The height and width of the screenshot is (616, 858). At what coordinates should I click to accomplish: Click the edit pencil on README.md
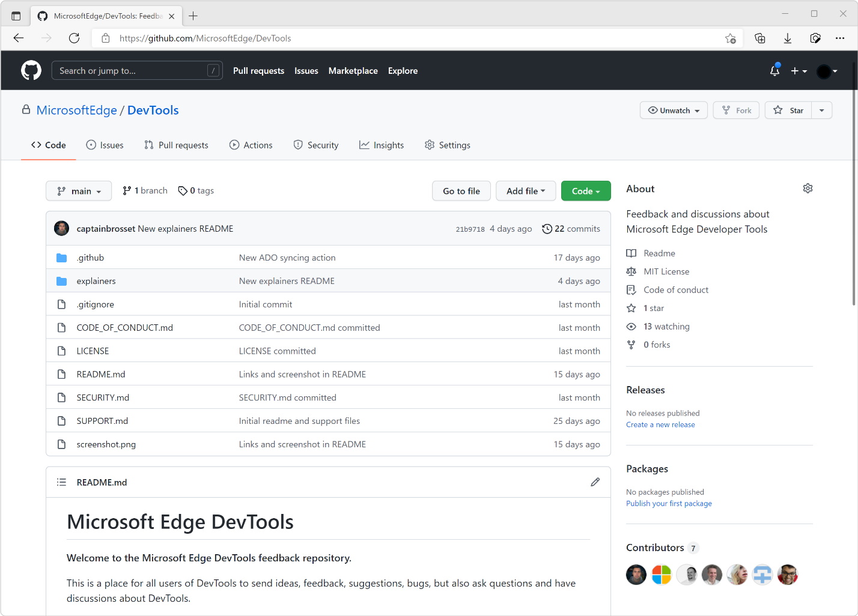(595, 482)
